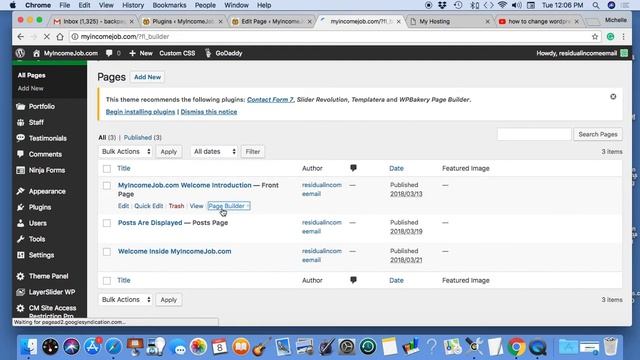This screenshot has height=360, width=640.
Task: Open the Staff sidebar menu
Action: (x=36, y=122)
